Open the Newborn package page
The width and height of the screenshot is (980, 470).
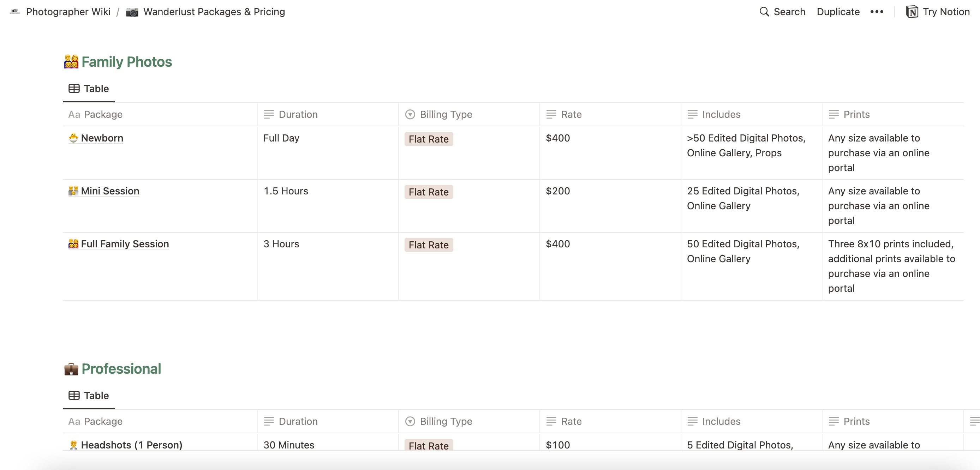102,138
